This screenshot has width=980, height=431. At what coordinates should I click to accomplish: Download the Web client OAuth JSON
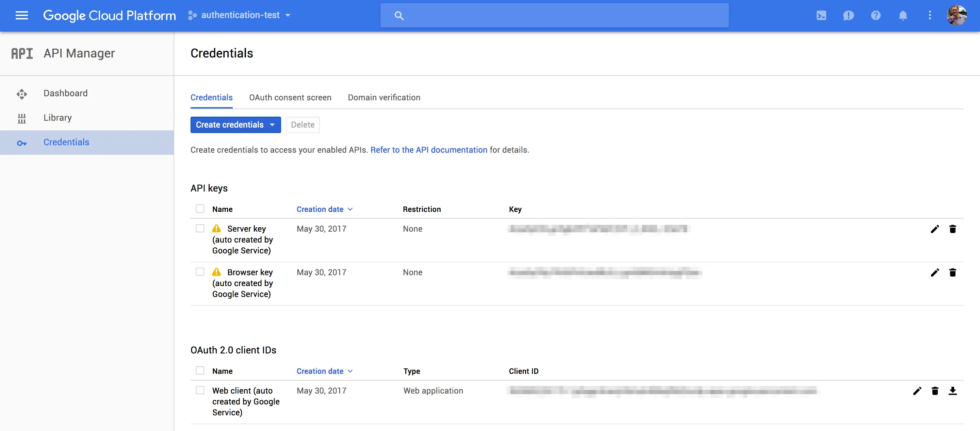953,391
